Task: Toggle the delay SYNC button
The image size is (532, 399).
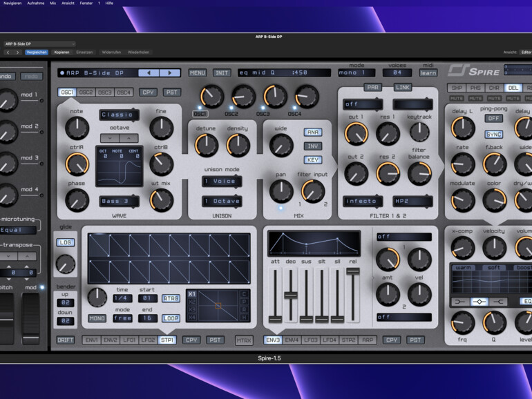Action: 493,135
